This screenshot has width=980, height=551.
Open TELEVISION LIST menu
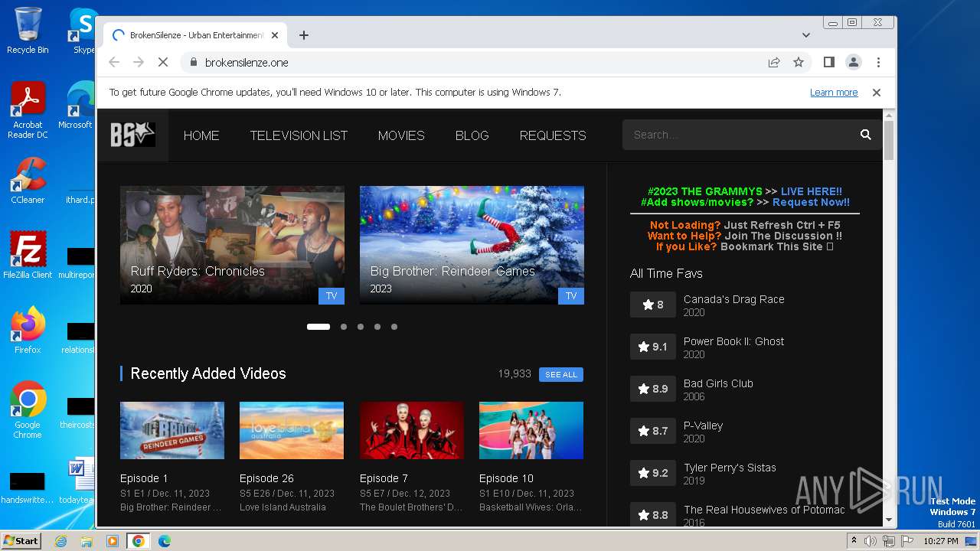coord(299,135)
